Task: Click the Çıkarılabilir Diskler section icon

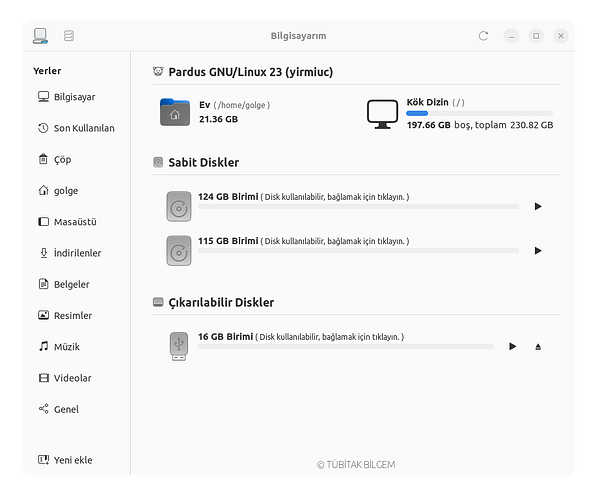Action: pos(158,302)
